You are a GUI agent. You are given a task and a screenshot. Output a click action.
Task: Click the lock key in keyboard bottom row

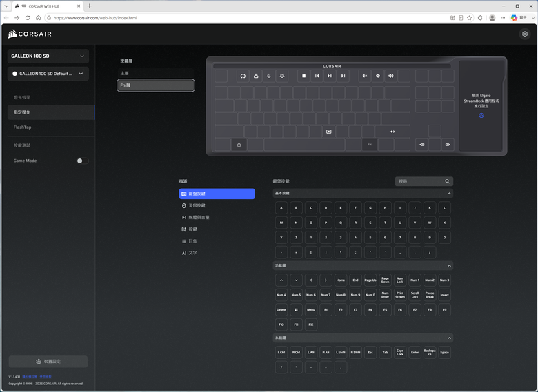click(239, 145)
